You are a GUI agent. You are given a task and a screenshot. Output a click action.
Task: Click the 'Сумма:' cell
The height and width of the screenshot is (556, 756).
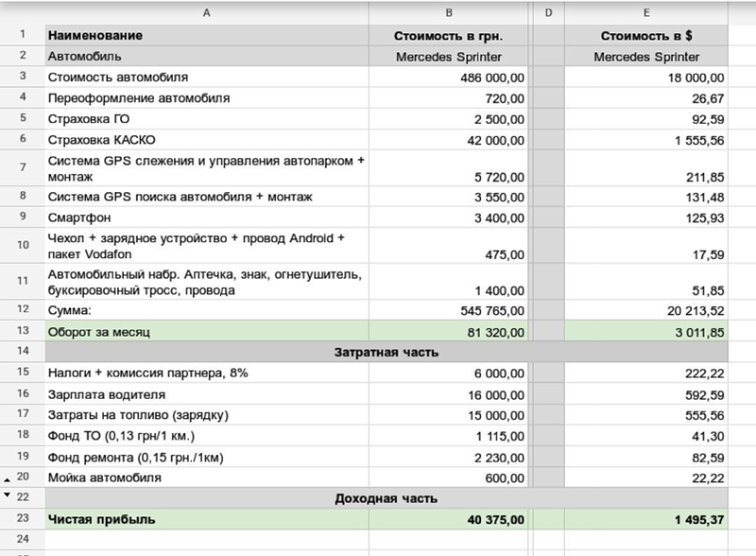pos(207,310)
